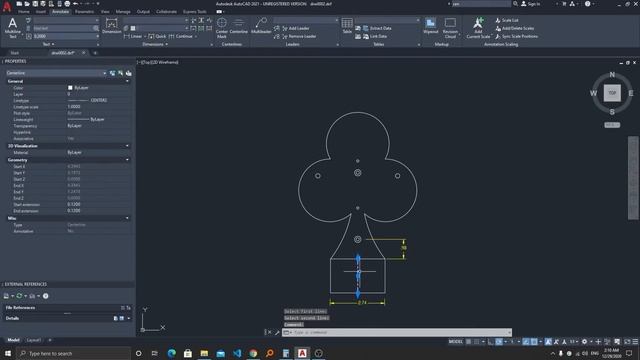
Task: Select the Center Mark tool
Action: click(x=222, y=28)
